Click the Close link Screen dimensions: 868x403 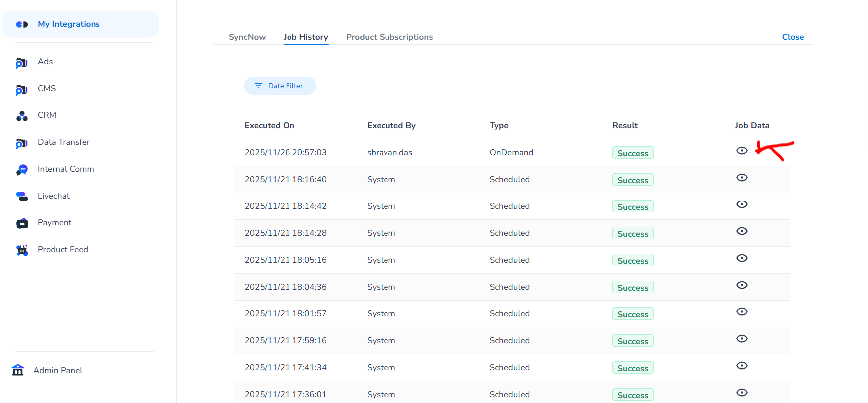click(793, 37)
